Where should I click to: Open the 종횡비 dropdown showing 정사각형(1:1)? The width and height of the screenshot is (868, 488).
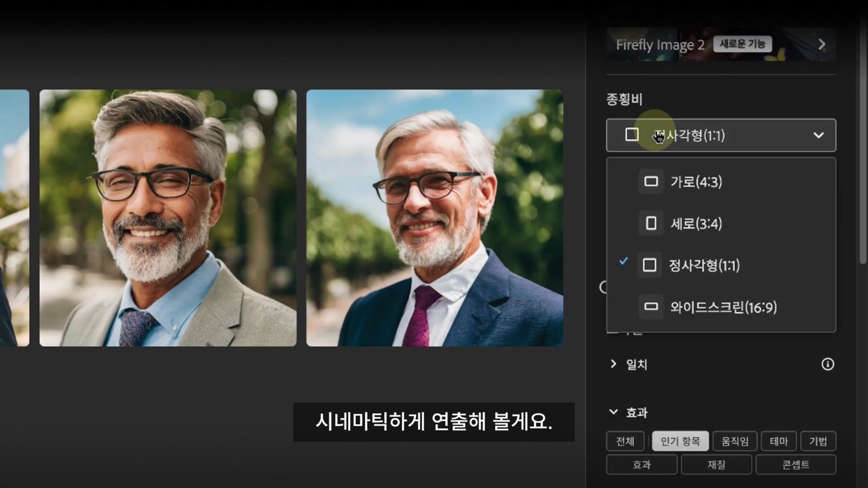(721, 136)
